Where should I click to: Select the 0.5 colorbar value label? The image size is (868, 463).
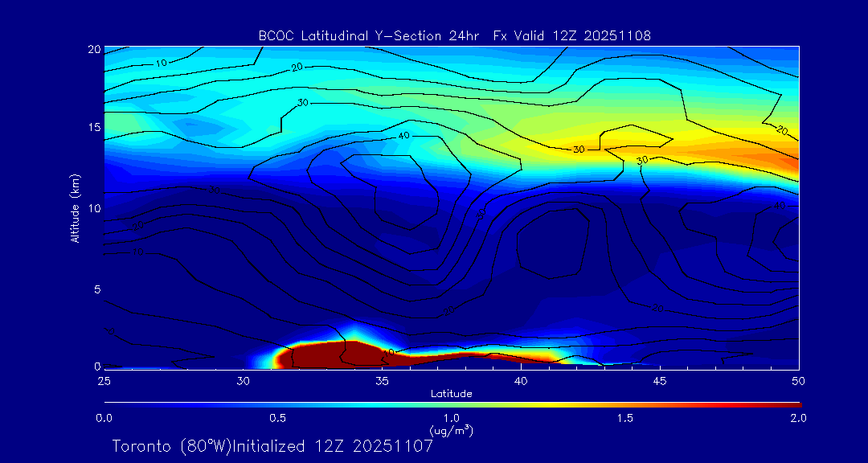[x=277, y=418]
